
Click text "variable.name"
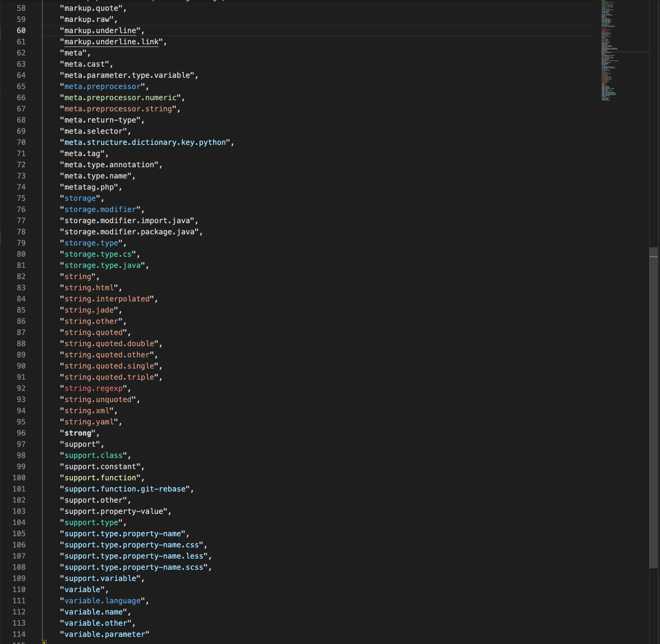point(94,612)
